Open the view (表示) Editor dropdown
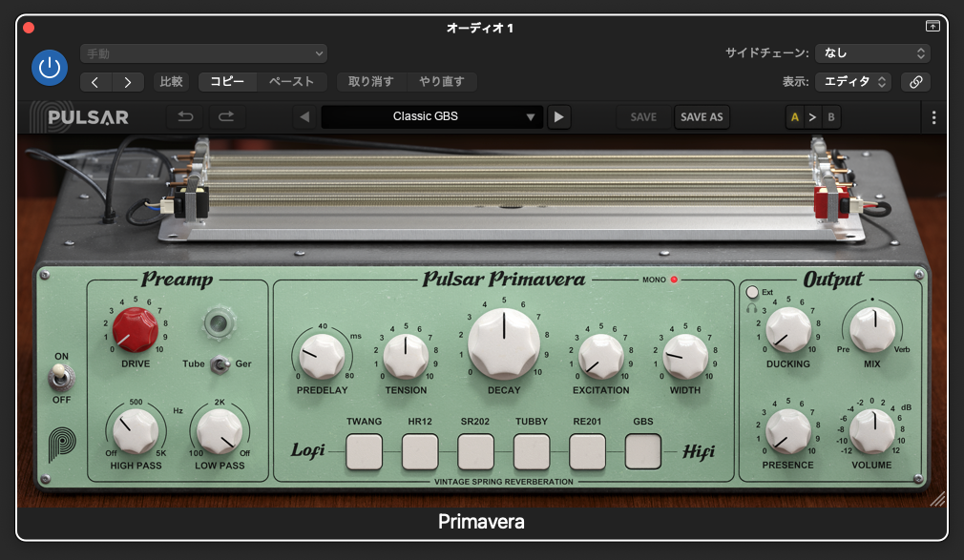The image size is (964, 560). (x=854, y=82)
